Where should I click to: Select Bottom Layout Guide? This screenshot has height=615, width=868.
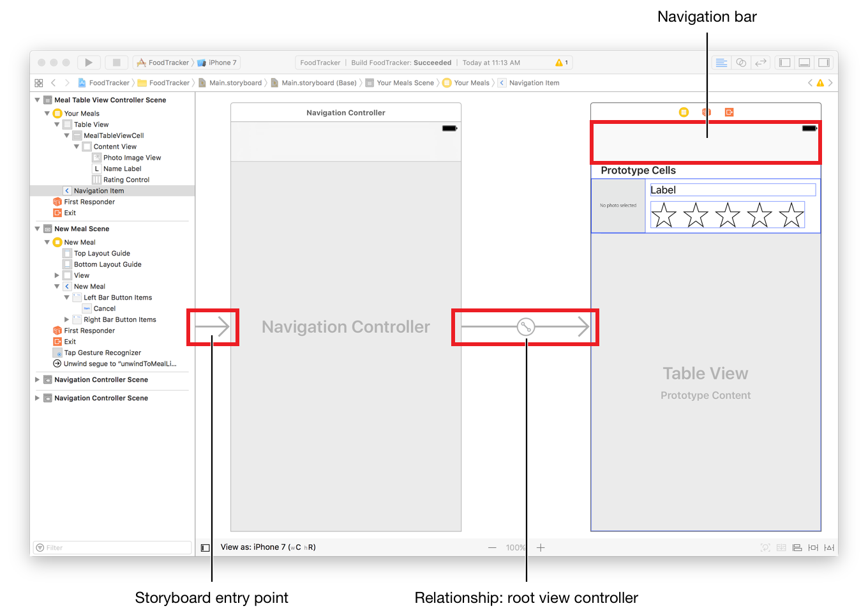click(102, 264)
